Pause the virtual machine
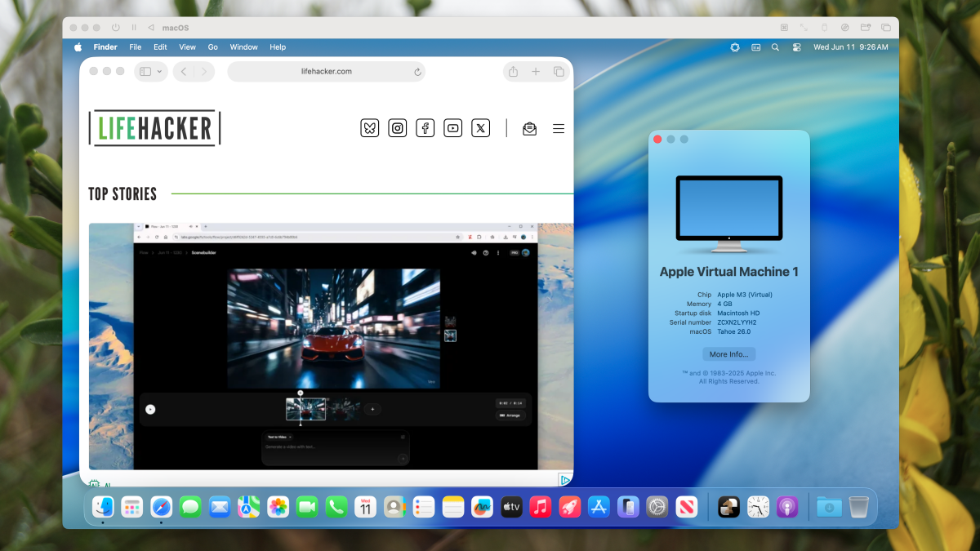This screenshot has height=551, width=980. click(x=134, y=28)
